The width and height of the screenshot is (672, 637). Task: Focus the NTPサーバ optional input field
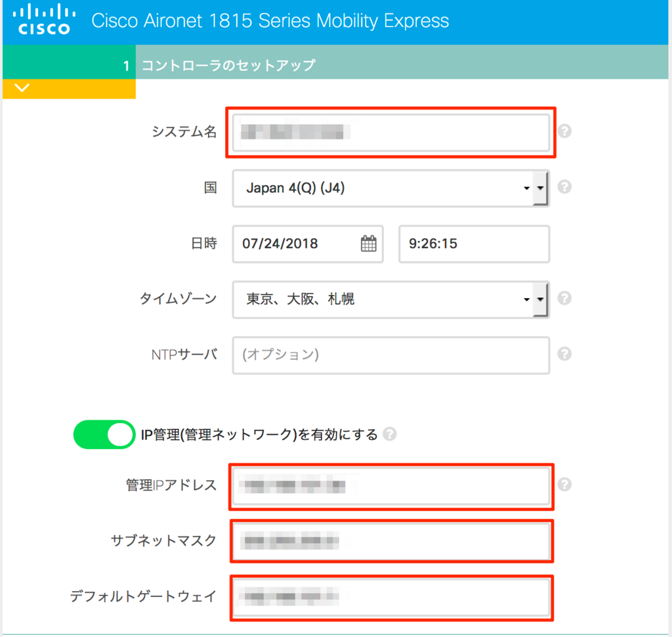[x=391, y=355]
